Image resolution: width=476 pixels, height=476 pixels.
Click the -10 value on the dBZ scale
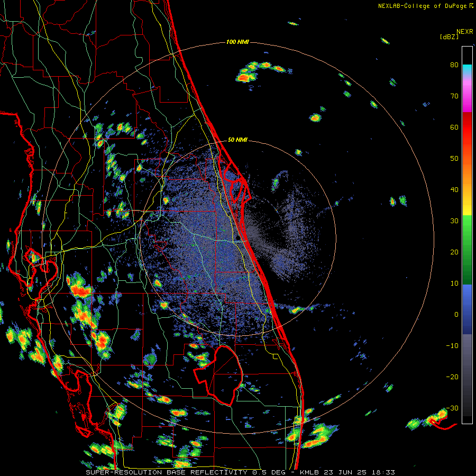452,346
